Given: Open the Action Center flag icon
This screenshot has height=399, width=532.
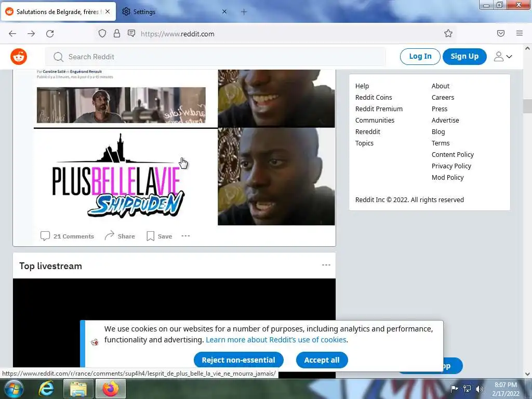Looking at the screenshot, I should 454,389.
